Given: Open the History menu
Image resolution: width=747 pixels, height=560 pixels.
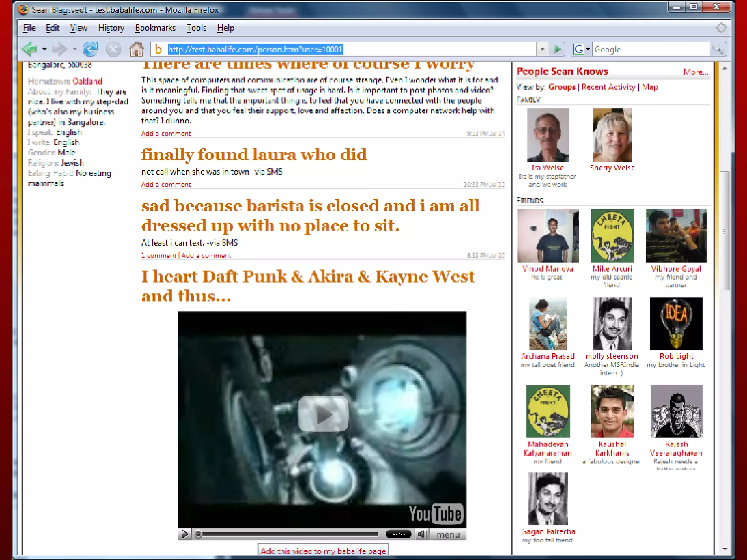Looking at the screenshot, I should [x=111, y=28].
